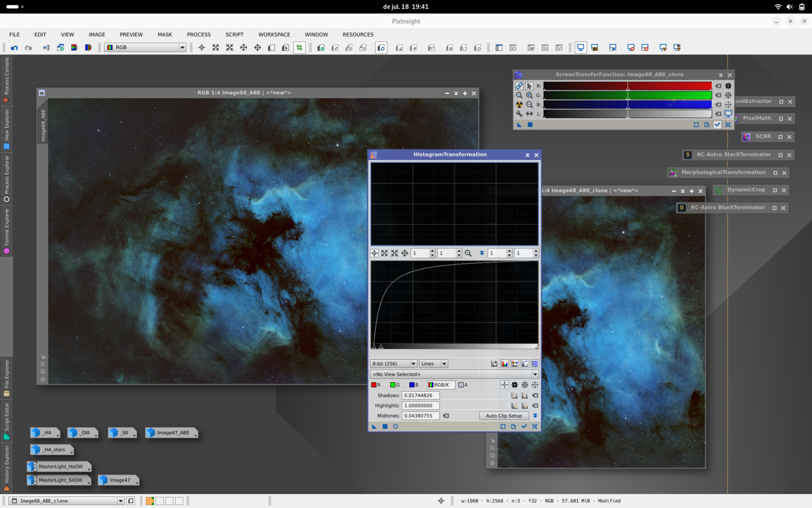
Task: Select the R channel in HistogramTransformation
Action: (376, 385)
